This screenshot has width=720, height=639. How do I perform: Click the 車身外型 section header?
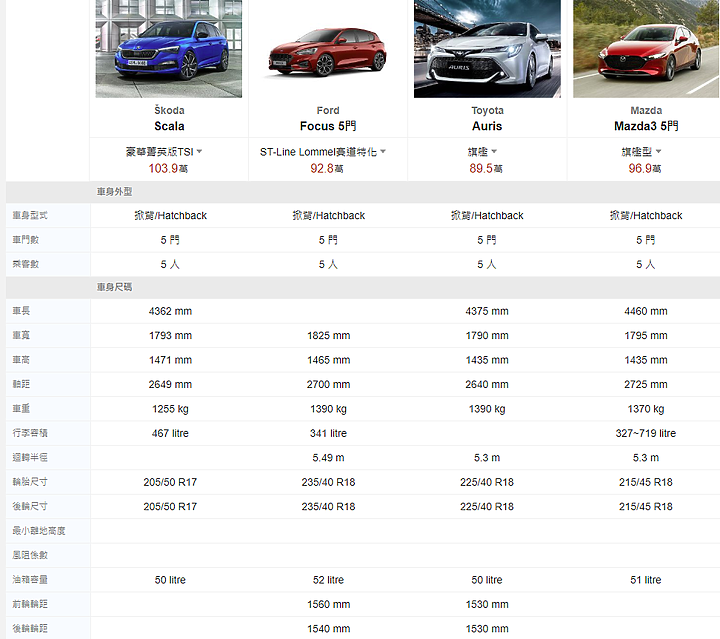(x=114, y=192)
